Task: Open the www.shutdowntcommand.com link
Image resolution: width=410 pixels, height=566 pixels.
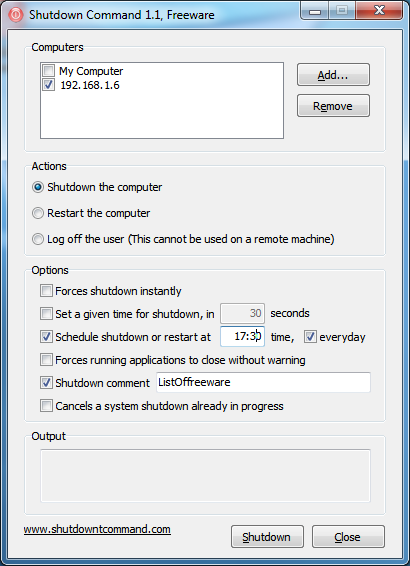Action: tap(97, 530)
